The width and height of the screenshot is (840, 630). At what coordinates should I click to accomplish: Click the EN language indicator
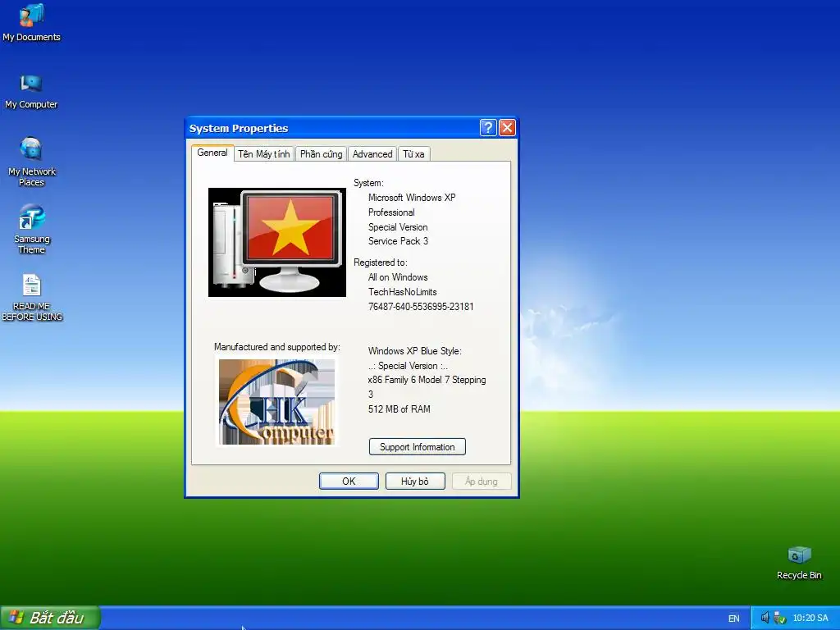[x=734, y=619]
